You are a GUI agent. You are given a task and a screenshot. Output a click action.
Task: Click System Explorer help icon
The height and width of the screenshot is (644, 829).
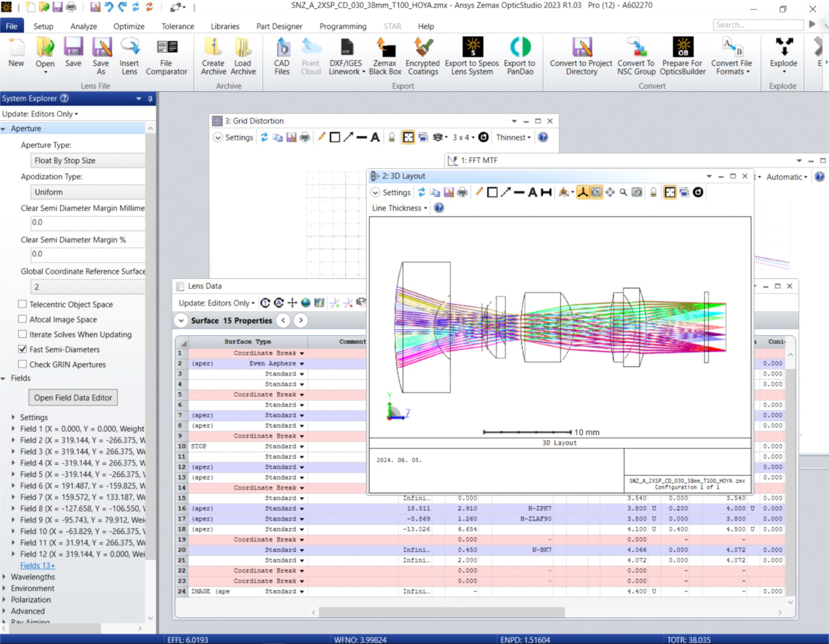(64, 98)
